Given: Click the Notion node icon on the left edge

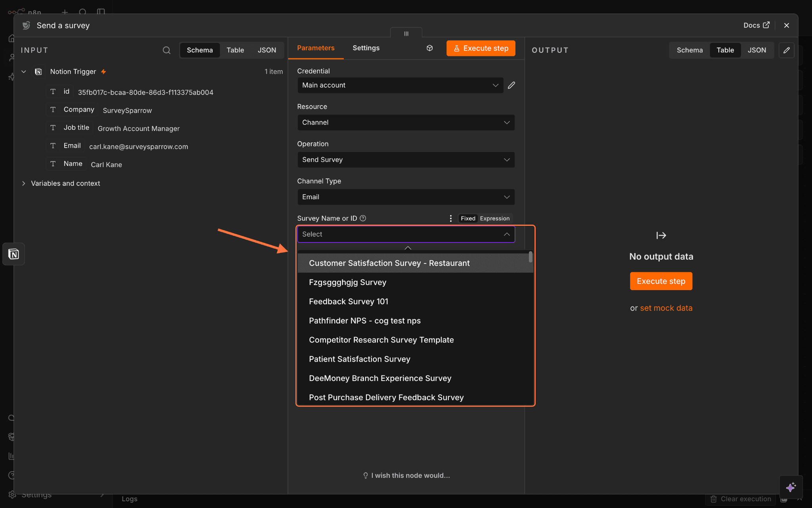Looking at the screenshot, I should 13,254.
